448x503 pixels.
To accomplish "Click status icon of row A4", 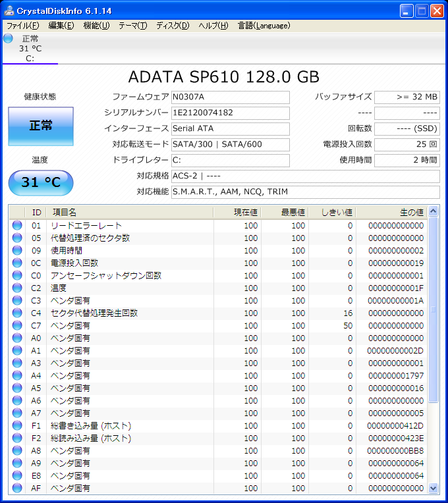I will pos(17,375).
